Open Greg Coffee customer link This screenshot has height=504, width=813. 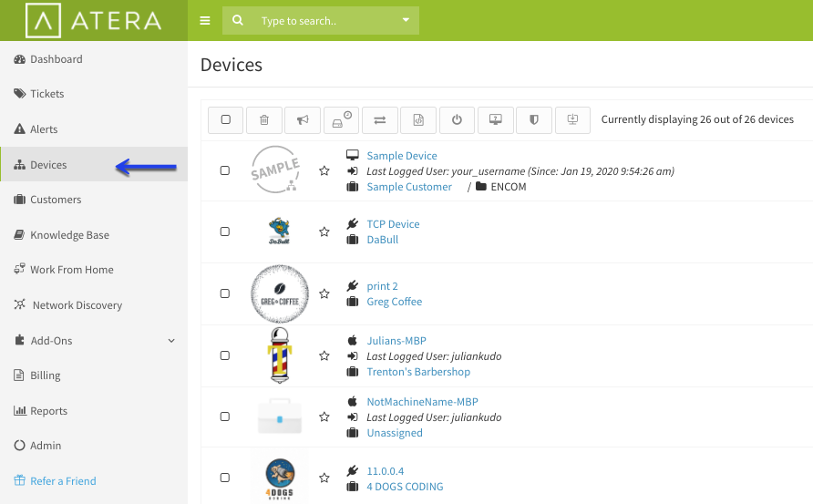[x=394, y=302]
